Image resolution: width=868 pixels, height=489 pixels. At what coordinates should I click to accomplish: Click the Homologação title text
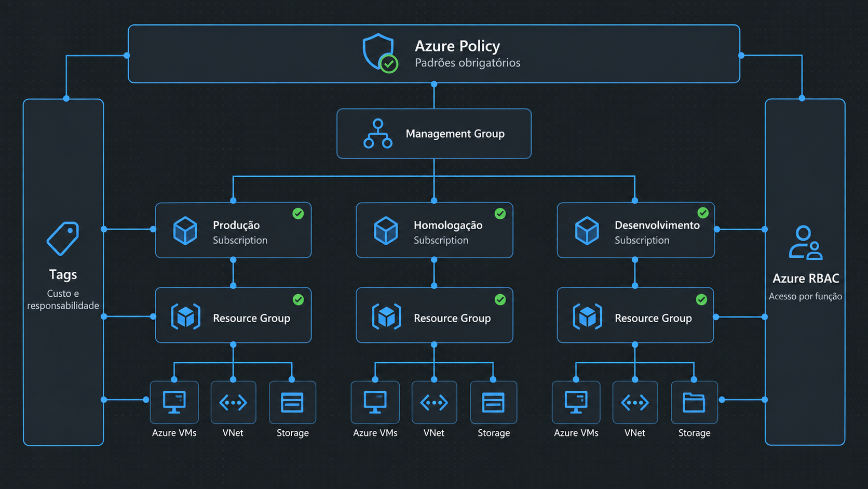448,225
